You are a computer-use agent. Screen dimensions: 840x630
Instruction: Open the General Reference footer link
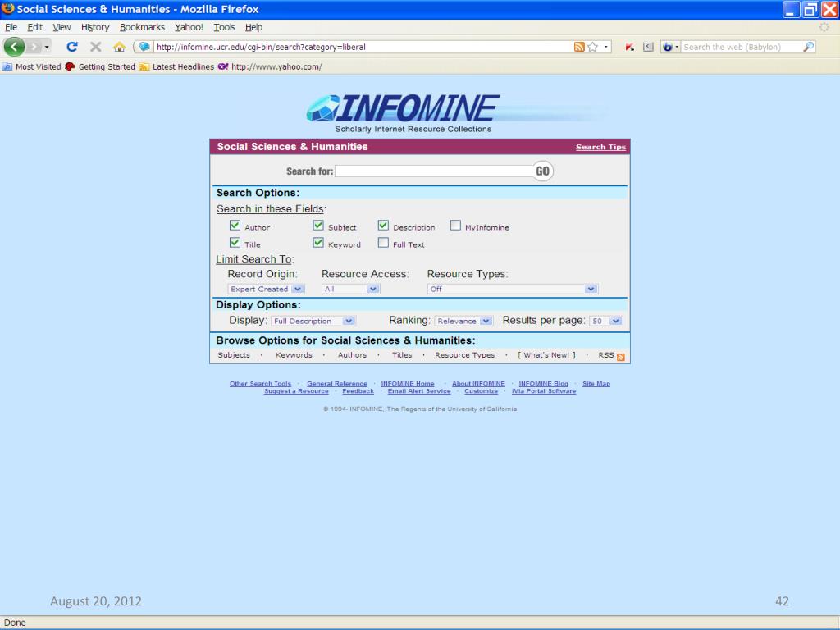tap(337, 384)
